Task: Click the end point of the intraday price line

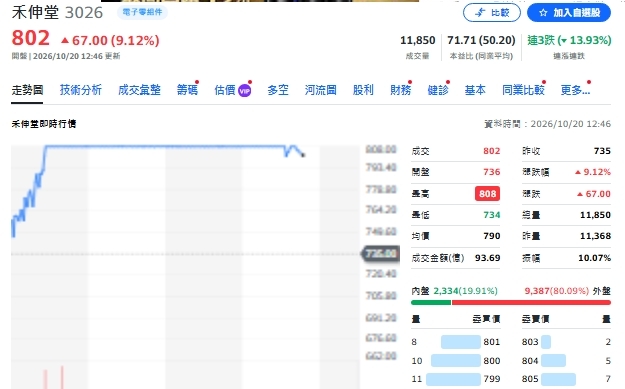Action: click(303, 155)
